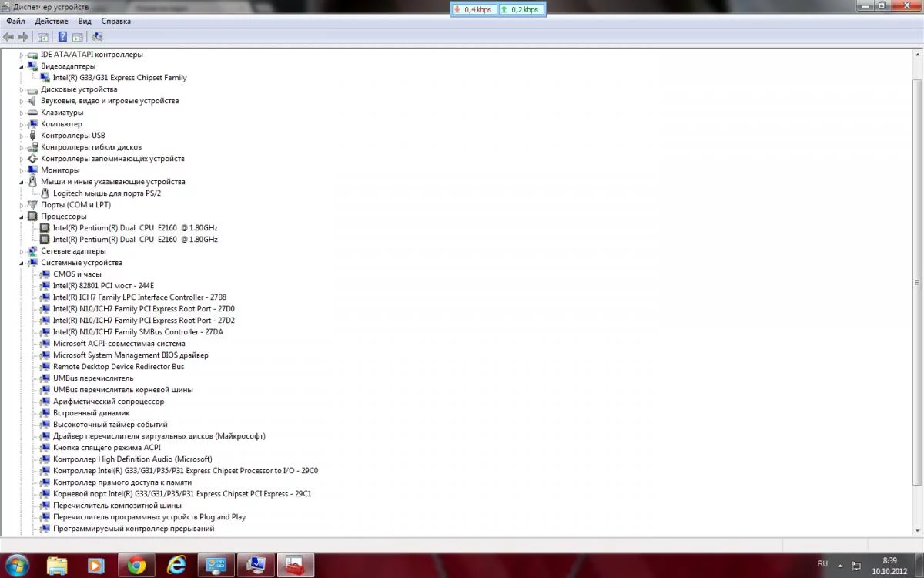The image size is (924, 578).
Task: Select Intel(R) ICH7 Family LPC Interface Controller
Action: (139, 297)
